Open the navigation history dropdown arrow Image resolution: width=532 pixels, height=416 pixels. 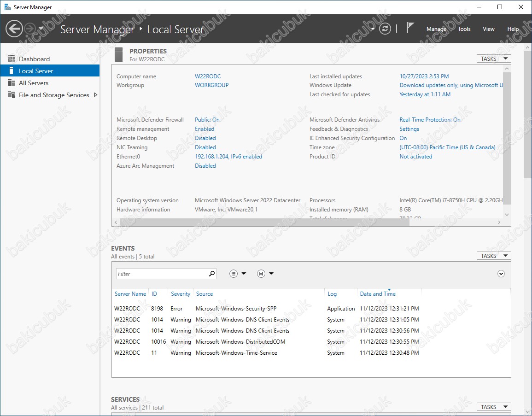coord(41,29)
